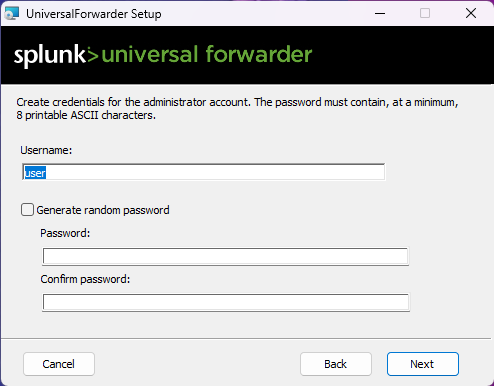
Task: Click into the Username text field
Action: (203, 172)
